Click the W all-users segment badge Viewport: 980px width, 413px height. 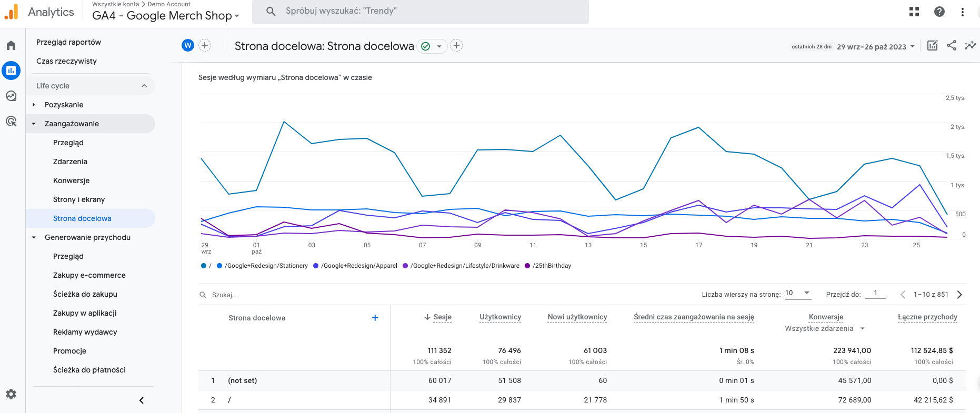tap(188, 45)
